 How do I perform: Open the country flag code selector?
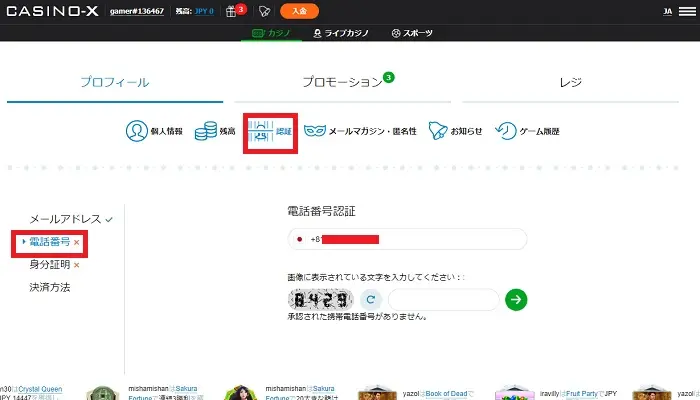[300, 240]
